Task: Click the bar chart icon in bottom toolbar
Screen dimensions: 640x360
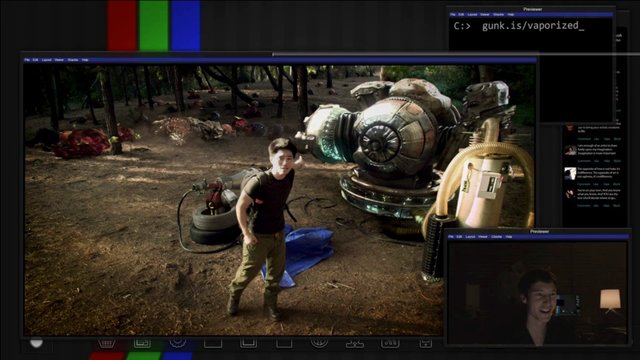Action: click(x=390, y=343)
